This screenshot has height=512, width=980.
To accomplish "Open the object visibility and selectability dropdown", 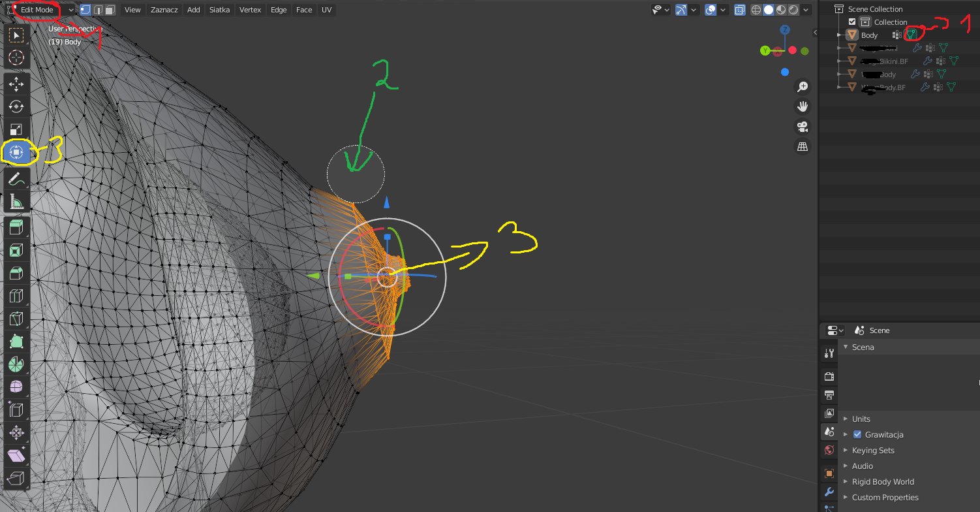I will tap(662, 10).
